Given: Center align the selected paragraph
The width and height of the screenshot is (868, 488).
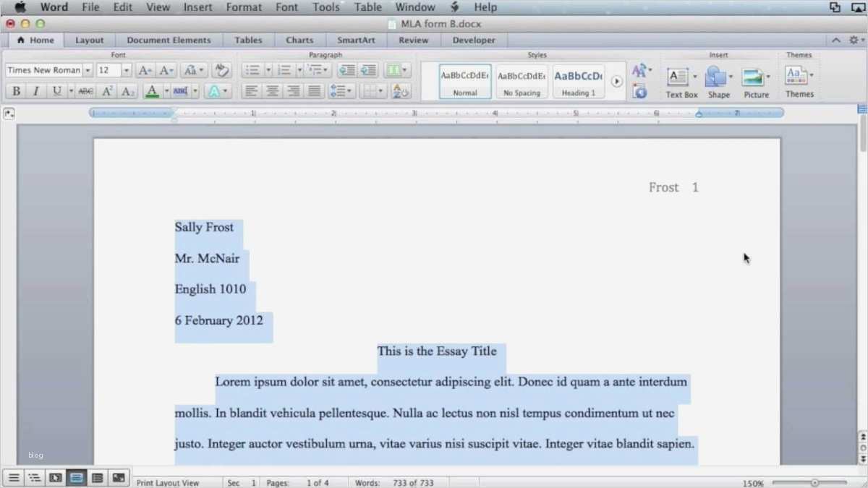Looking at the screenshot, I should (x=272, y=90).
